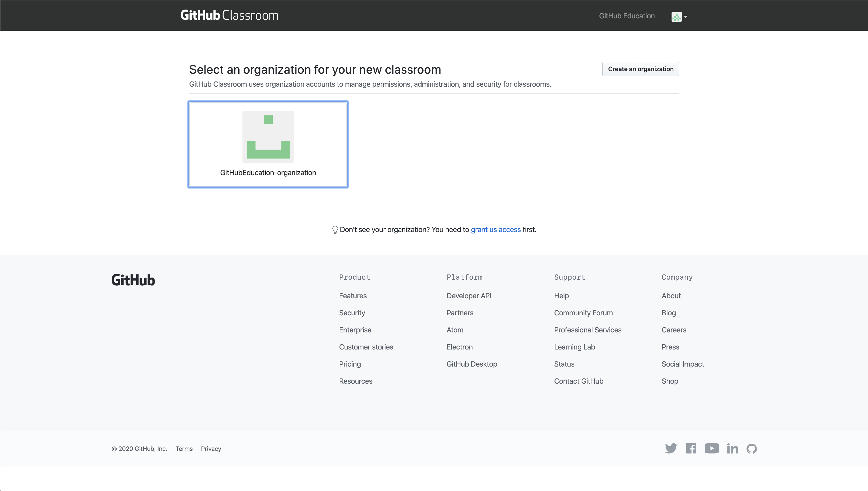Open the Pricing page link
The width and height of the screenshot is (868, 491).
pyautogui.click(x=350, y=364)
